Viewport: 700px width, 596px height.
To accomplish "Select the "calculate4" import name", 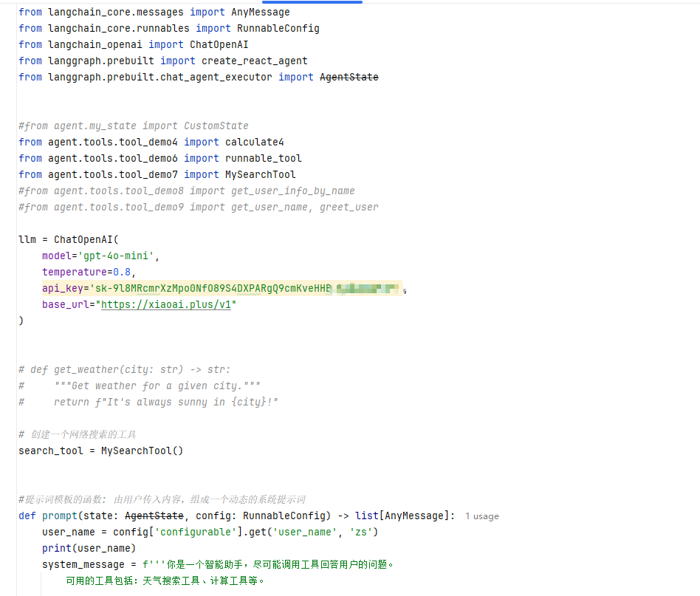I will pyautogui.click(x=255, y=142).
